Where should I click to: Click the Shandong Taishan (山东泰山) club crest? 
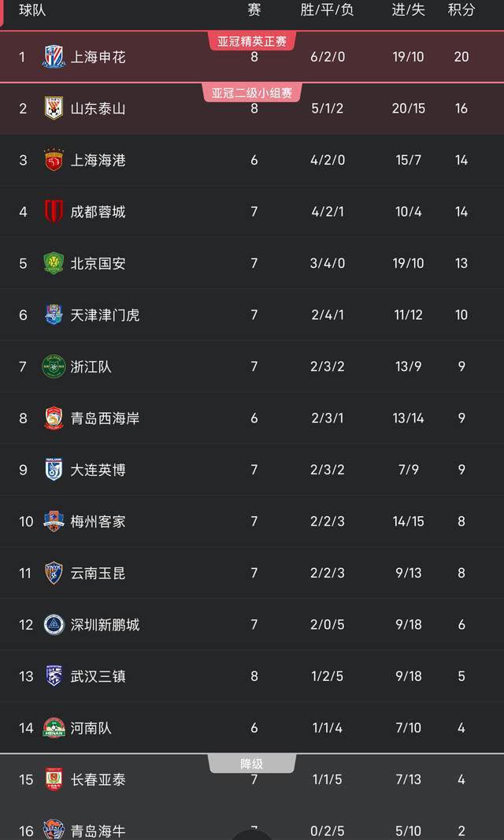tap(54, 108)
